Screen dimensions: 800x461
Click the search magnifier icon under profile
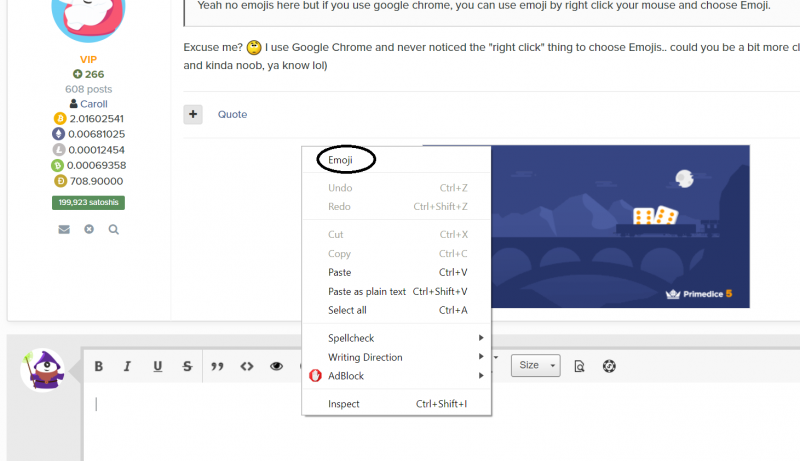point(114,229)
